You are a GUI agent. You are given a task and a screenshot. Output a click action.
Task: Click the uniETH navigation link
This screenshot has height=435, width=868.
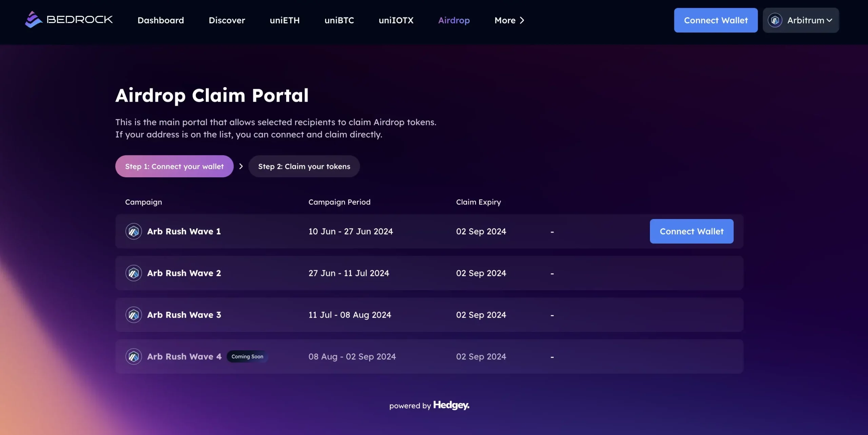(x=284, y=20)
